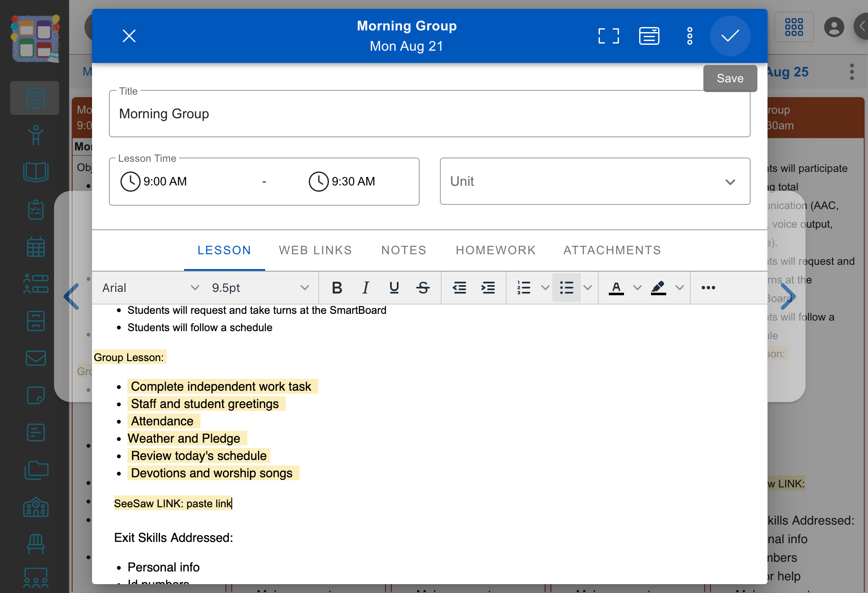Screen dimensions: 868x593
Task: Switch to the LESSON tab
Action: pos(224,250)
